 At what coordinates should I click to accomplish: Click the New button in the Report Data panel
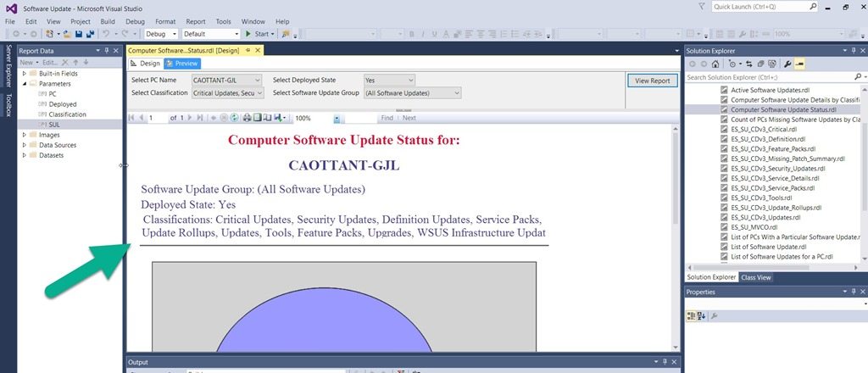point(29,63)
